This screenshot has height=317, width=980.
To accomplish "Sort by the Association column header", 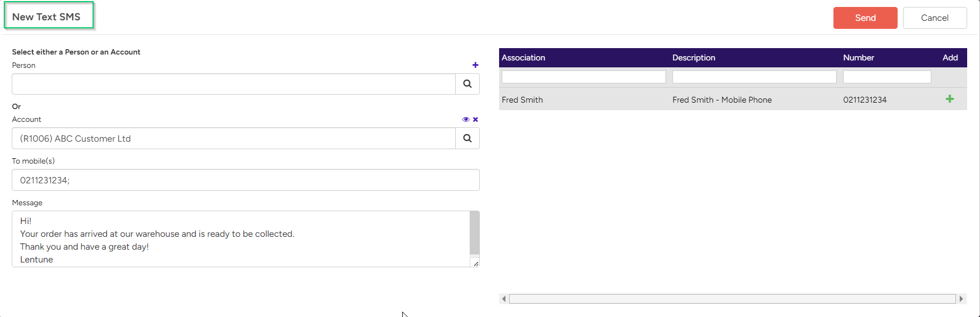I will coord(523,58).
